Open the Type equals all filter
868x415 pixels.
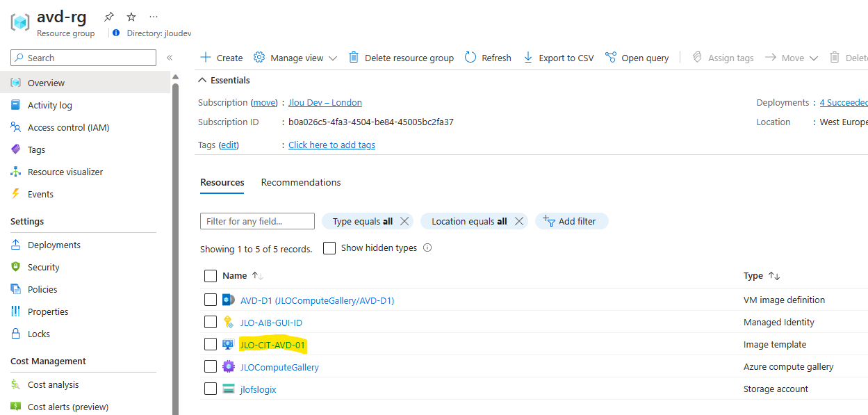coord(363,221)
